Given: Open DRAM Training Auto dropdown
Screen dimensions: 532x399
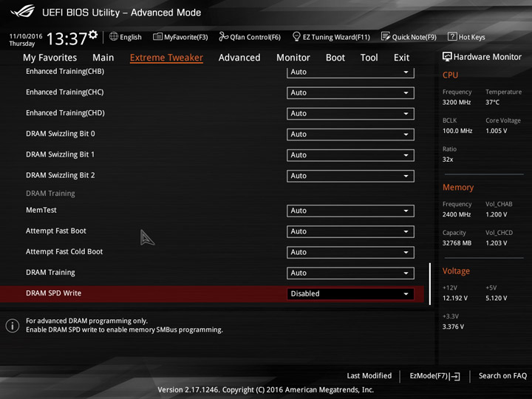Looking at the screenshot, I should (x=350, y=273).
